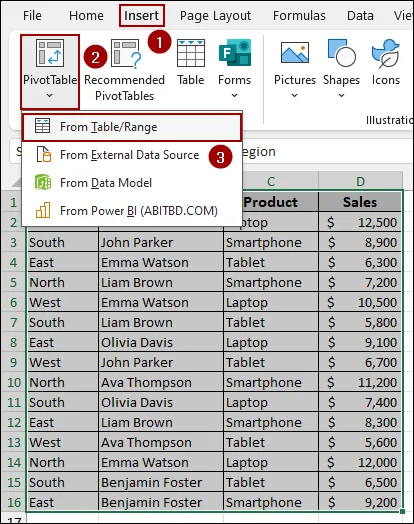
Task: Select Liam Brown in row 7
Action: coord(161,322)
